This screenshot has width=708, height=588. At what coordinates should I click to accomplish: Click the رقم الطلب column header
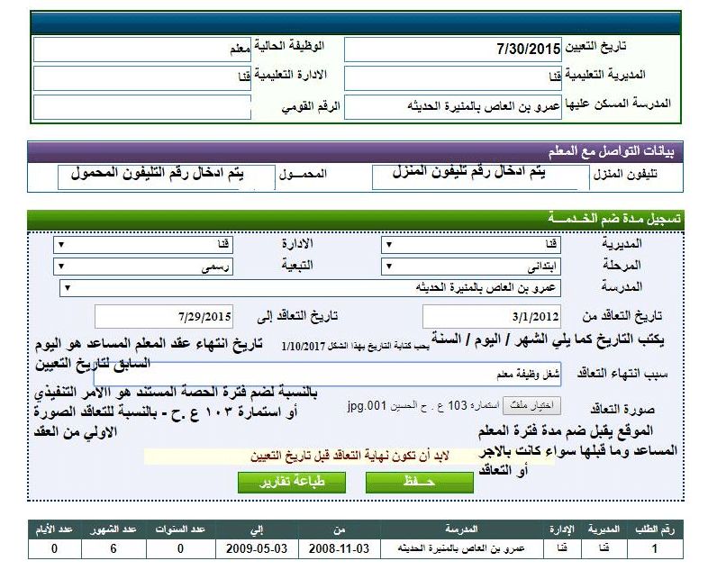(655, 529)
